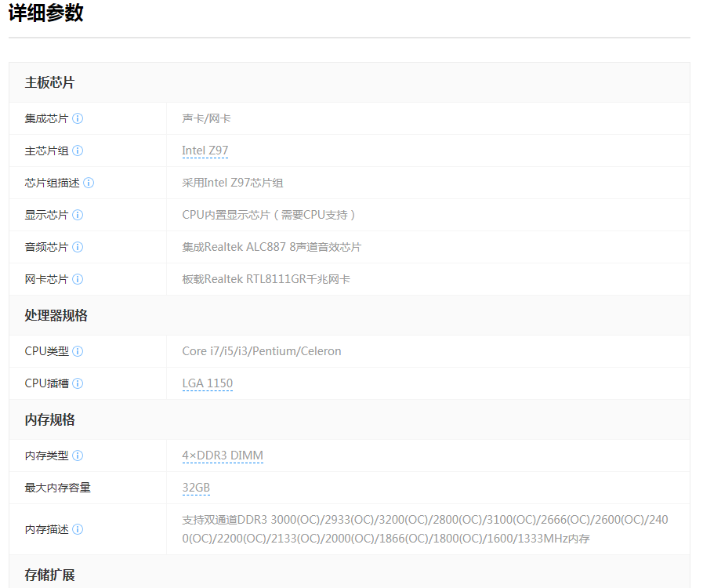Click info icon next to 网卡芯片

tap(78, 279)
